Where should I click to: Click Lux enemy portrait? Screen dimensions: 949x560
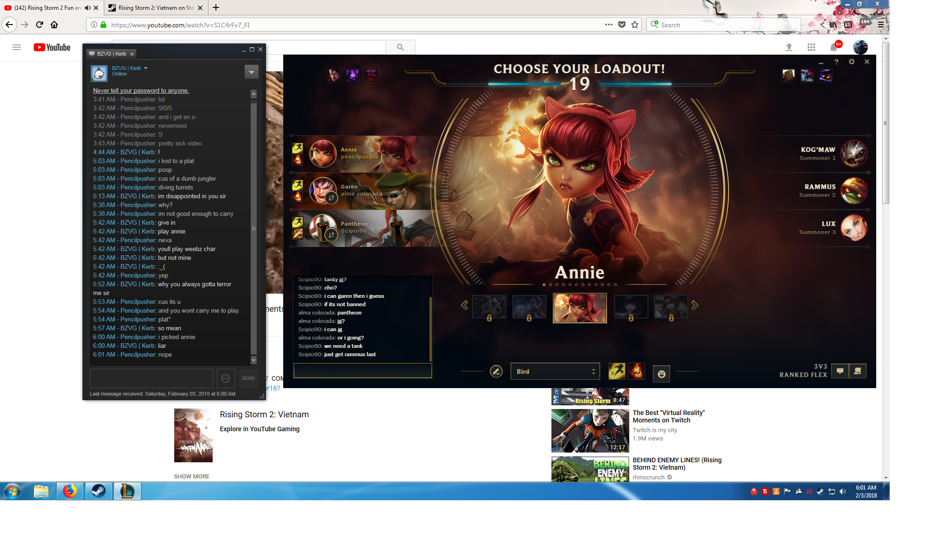point(854,227)
